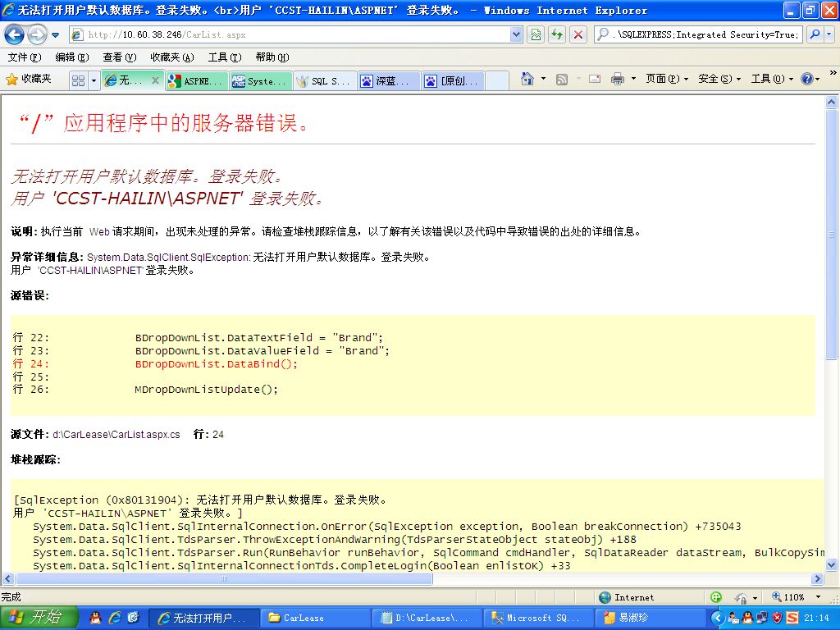
Task: Switch to the 深蓝... tab
Action: point(389,81)
